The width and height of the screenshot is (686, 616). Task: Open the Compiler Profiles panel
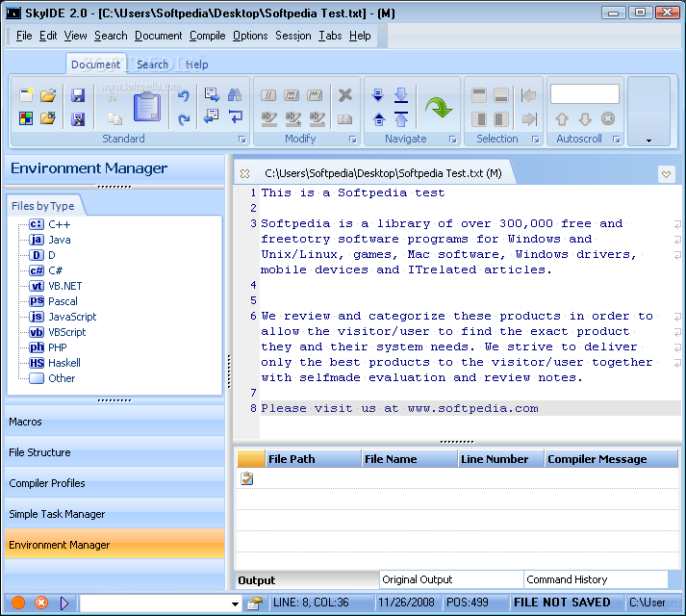(114, 483)
